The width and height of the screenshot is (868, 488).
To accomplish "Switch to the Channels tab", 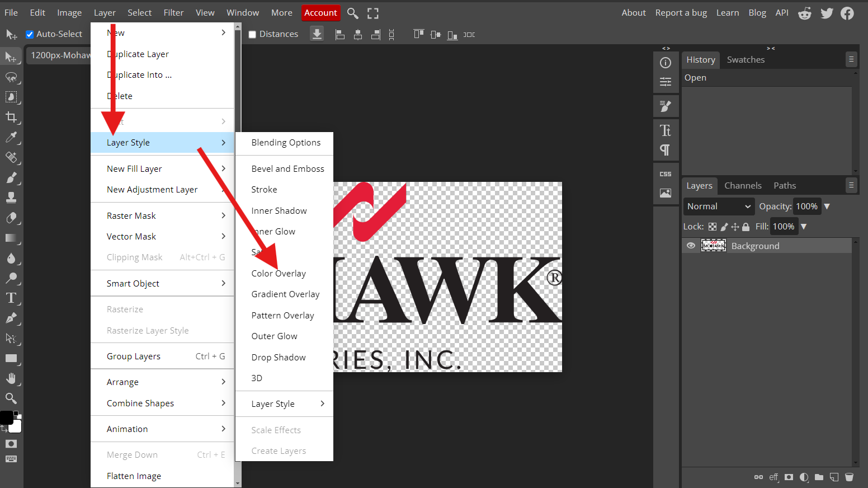I will coord(743,186).
